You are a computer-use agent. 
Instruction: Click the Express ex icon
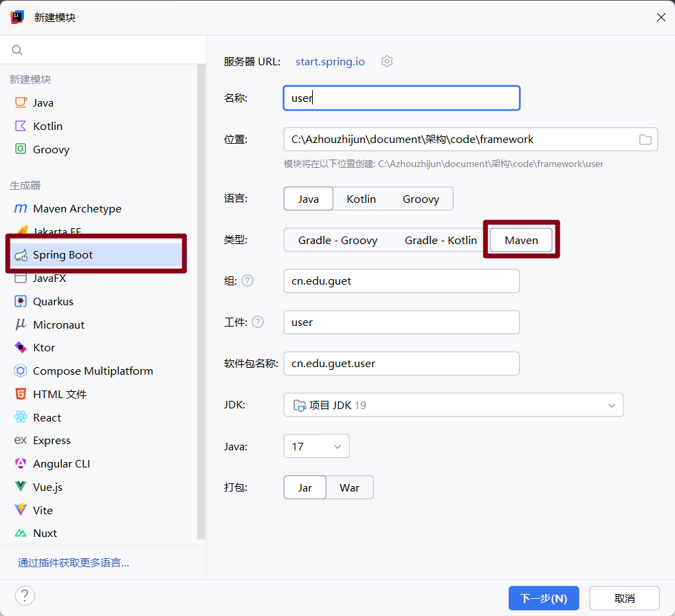pyautogui.click(x=21, y=441)
